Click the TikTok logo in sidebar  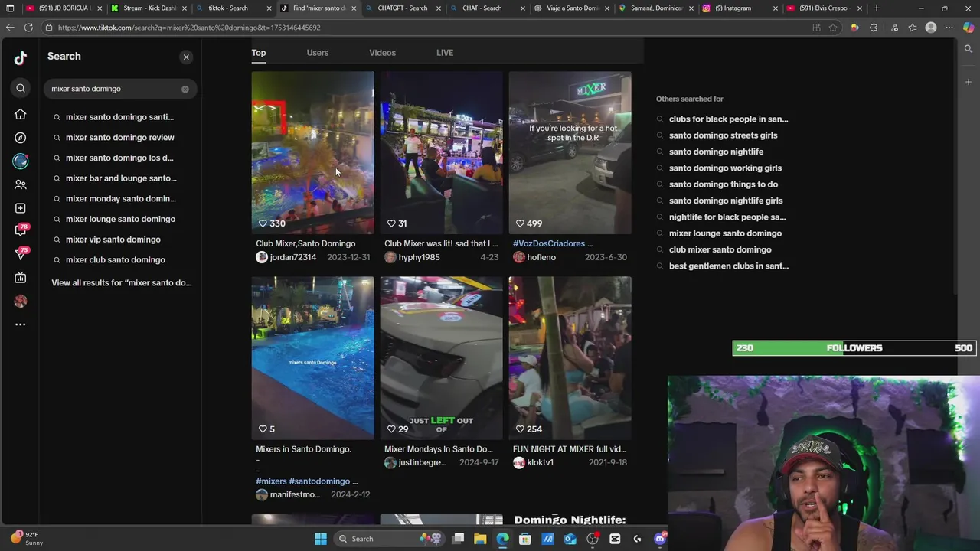(21, 57)
